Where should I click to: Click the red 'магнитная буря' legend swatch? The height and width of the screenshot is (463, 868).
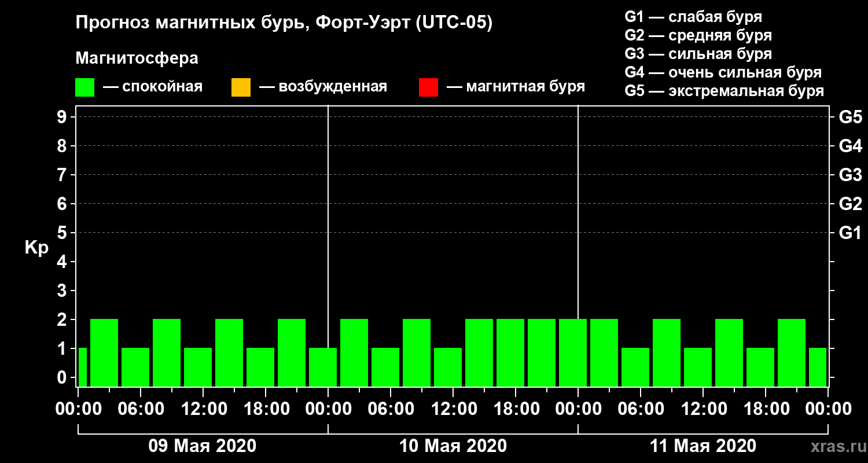click(428, 87)
